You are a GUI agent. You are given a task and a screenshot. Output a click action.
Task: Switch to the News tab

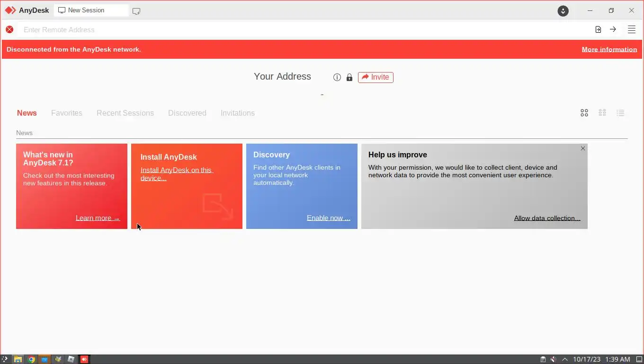[27, 113]
